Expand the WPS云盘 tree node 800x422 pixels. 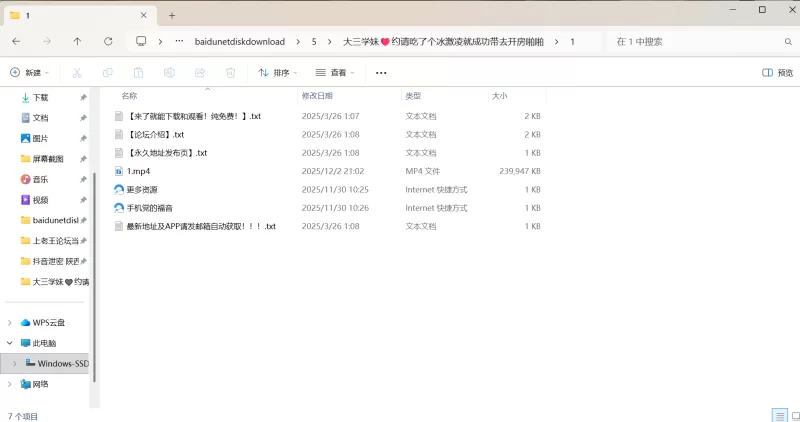point(10,322)
